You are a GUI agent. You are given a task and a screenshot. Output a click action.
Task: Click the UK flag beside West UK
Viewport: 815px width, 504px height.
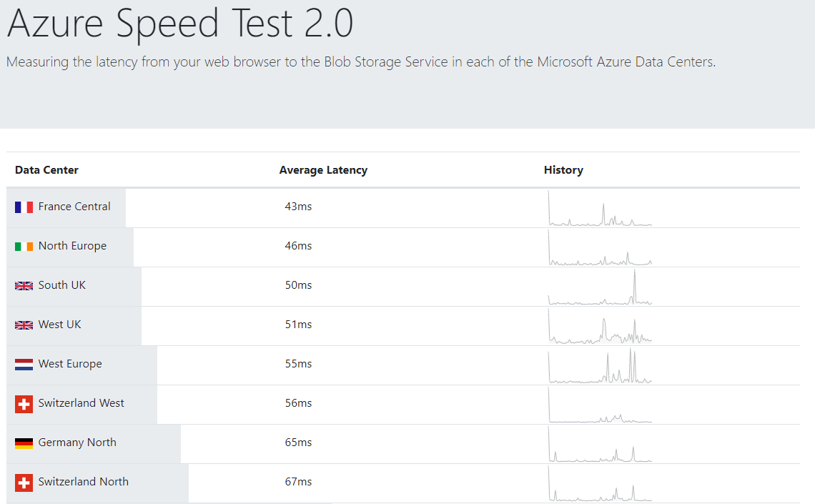pyautogui.click(x=23, y=324)
